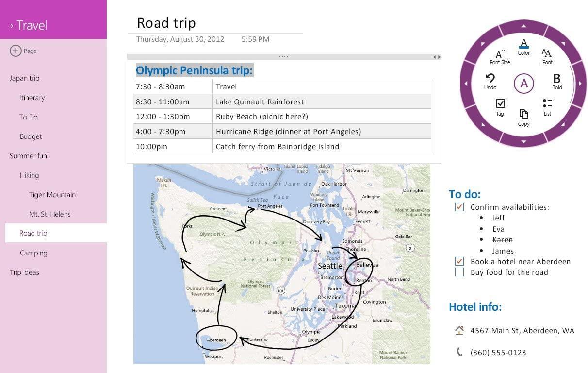Add a new page with plus button
The image size is (588, 373).
(16, 51)
